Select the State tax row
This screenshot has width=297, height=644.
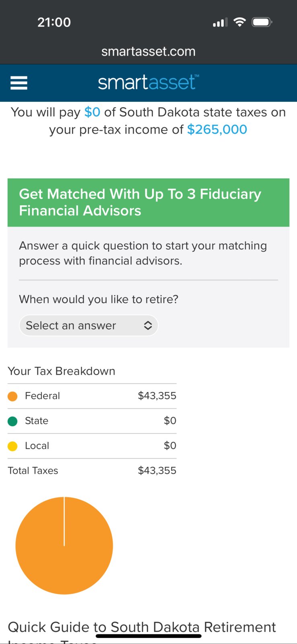[92, 421]
